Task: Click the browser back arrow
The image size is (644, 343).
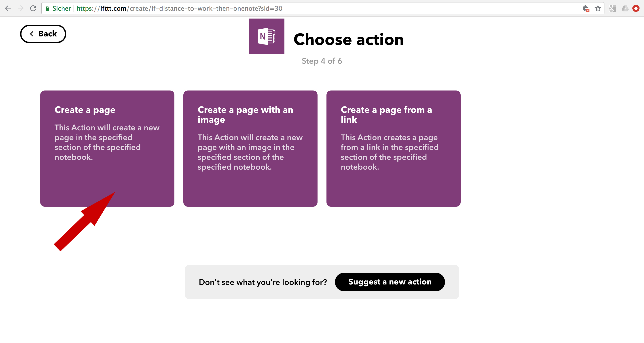Action: 8,8
